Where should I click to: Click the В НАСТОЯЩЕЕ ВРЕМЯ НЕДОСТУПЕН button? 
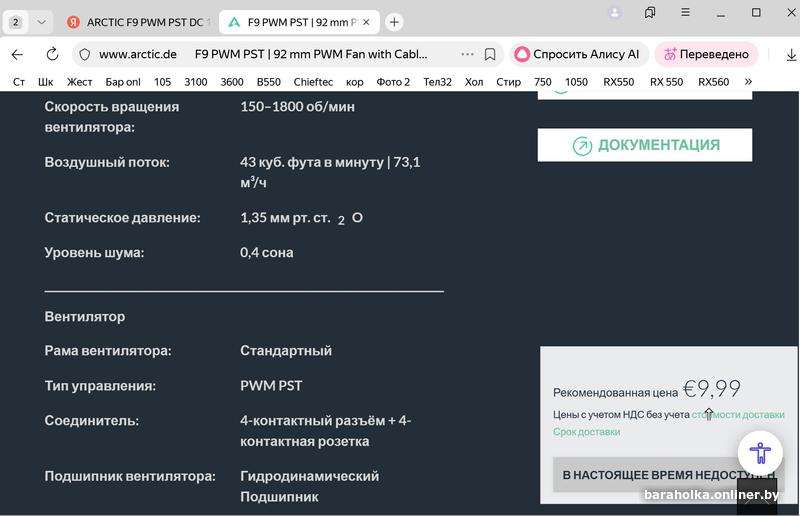[x=668, y=475]
